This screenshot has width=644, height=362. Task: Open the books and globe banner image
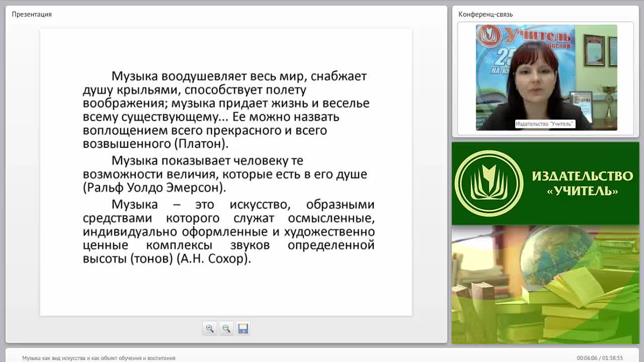coord(545,285)
